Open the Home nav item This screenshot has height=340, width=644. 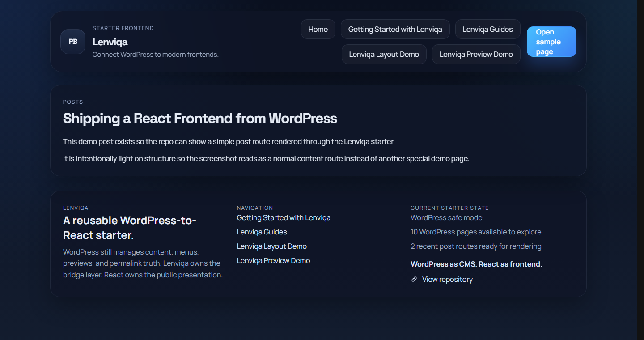[318, 29]
